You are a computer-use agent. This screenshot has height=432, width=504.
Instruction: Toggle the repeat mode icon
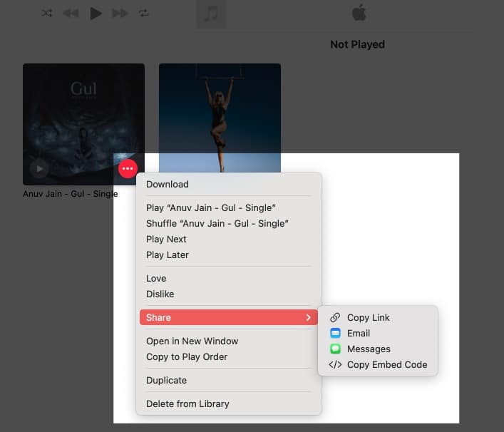[143, 13]
